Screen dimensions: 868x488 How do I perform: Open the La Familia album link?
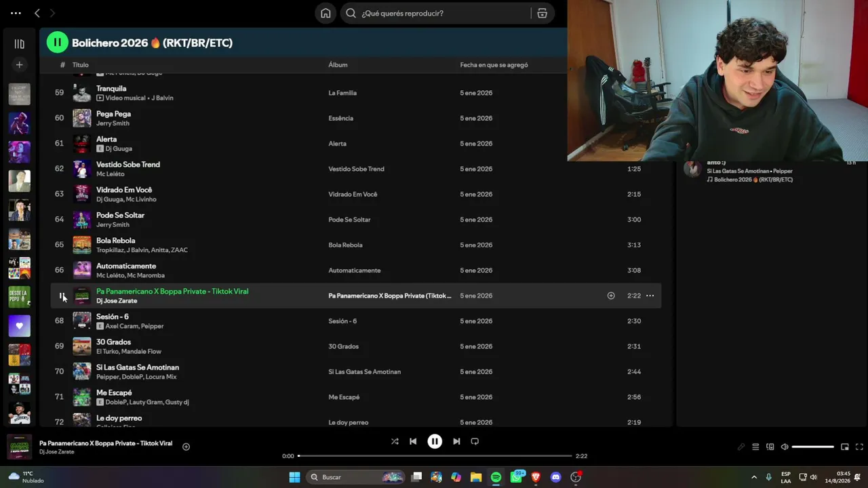(342, 93)
